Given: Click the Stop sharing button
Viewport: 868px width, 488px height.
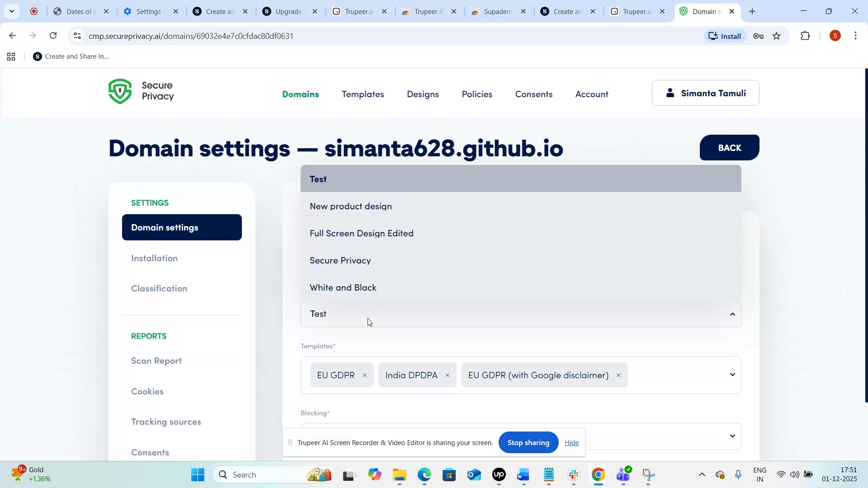Looking at the screenshot, I should [528, 442].
